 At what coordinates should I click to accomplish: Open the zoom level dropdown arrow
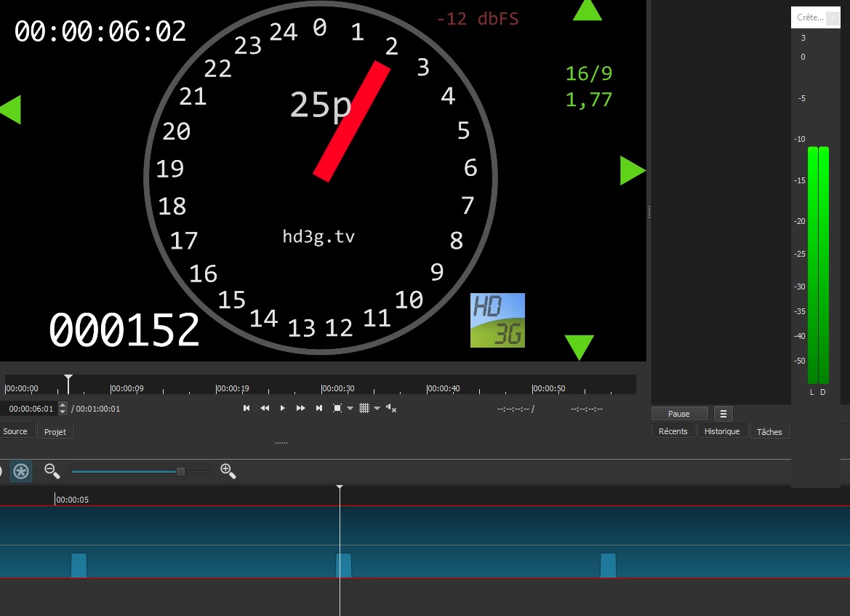coord(350,408)
